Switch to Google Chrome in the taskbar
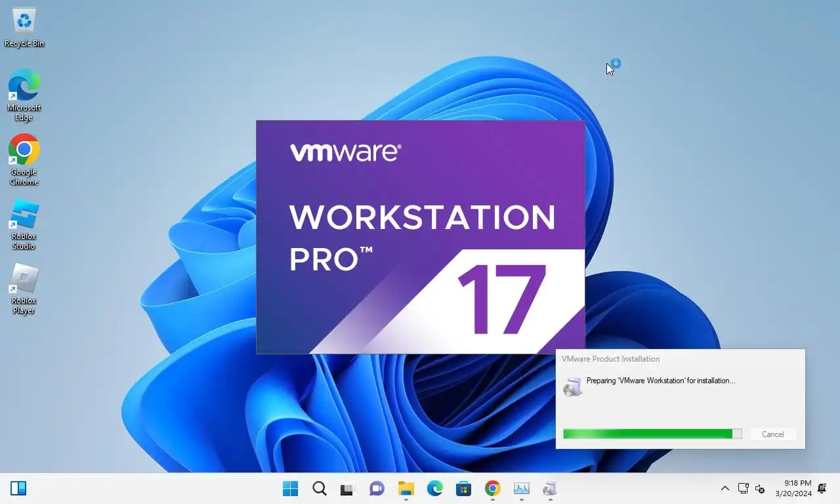 tap(492, 488)
